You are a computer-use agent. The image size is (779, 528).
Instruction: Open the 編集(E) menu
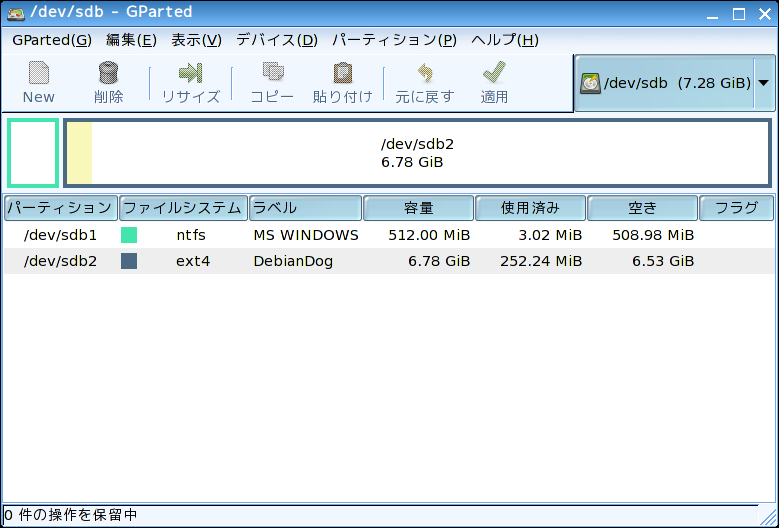tap(131, 40)
